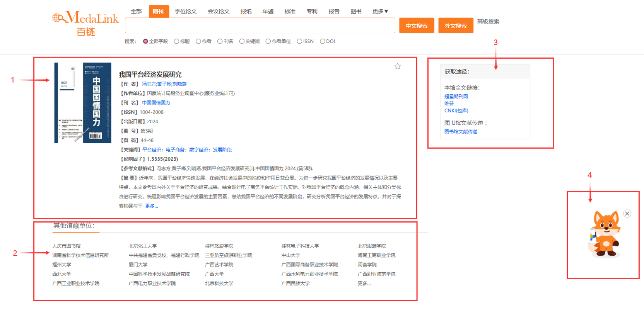Expand abstract with 更多... link

coord(152,206)
